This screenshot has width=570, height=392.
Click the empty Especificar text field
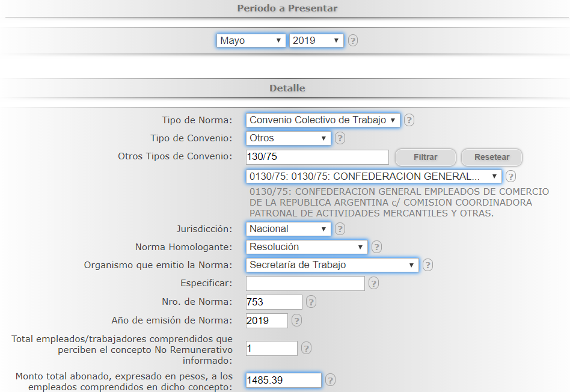pyautogui.click(x=305, y=283)
